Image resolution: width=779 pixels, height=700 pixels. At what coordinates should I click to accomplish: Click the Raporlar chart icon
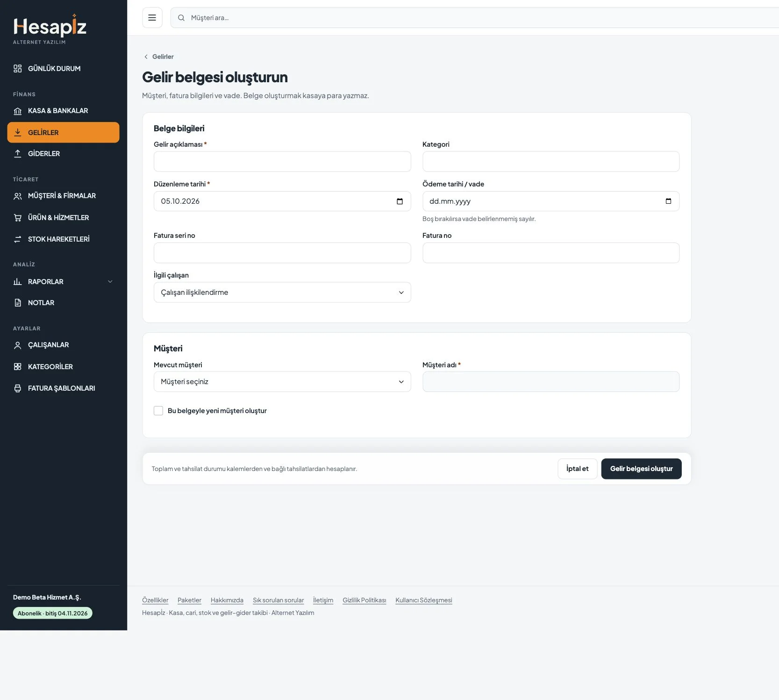pyautogui.click(x=18, y=282)
